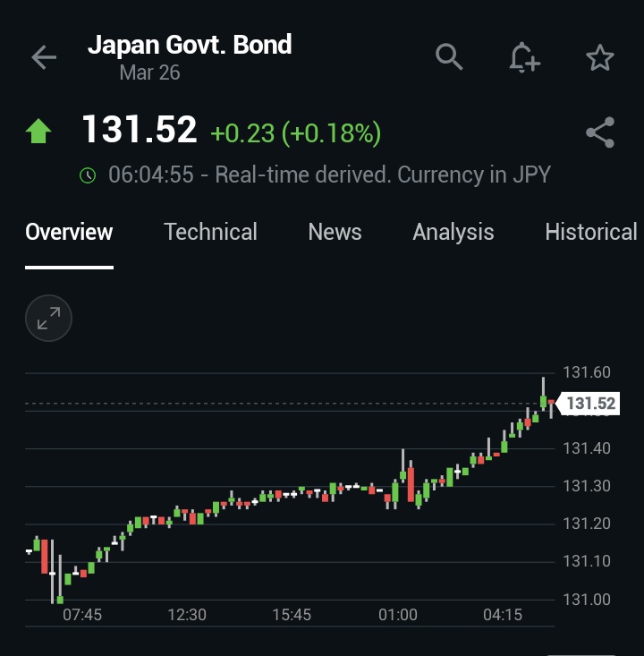Go back with the arrow icon
644x656 pixels.
[44, 57]
